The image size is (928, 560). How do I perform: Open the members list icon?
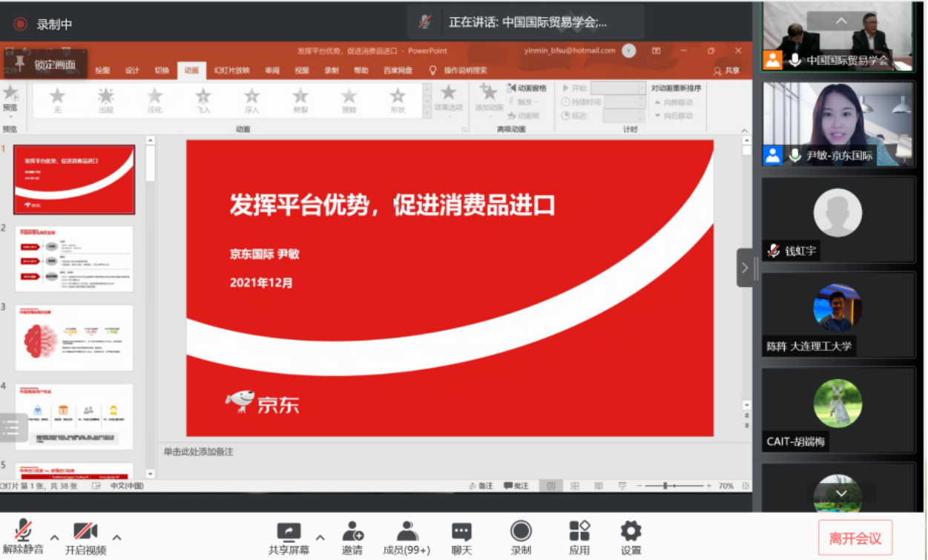tap(407, 532)
